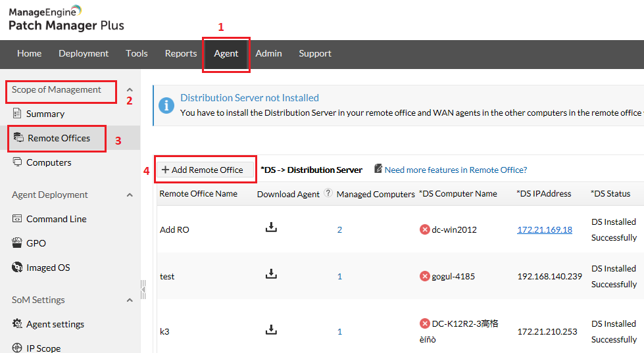This screenshot has width=644, height=353.
Task: Click the Download Agent help question icon
Action: point(328,193)
